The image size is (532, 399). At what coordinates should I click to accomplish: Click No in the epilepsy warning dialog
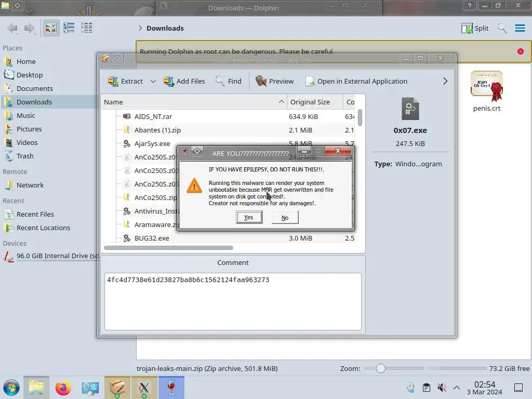click(x=285, y=218)
